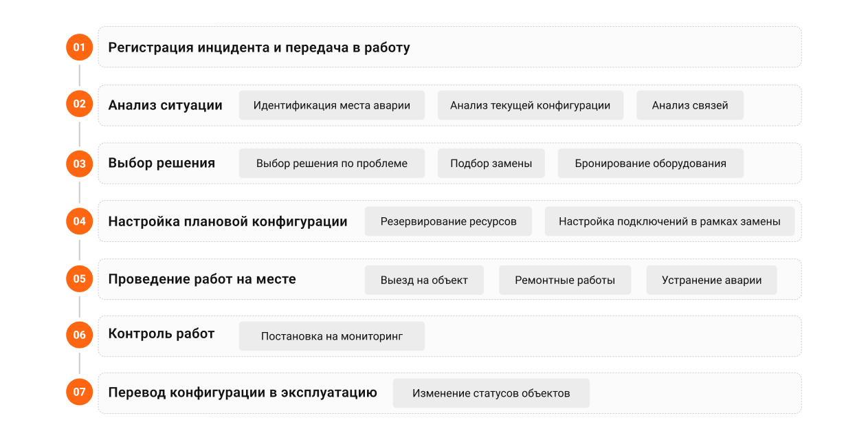Click "Постановка на мониторинг" chip

coord(331,336)
